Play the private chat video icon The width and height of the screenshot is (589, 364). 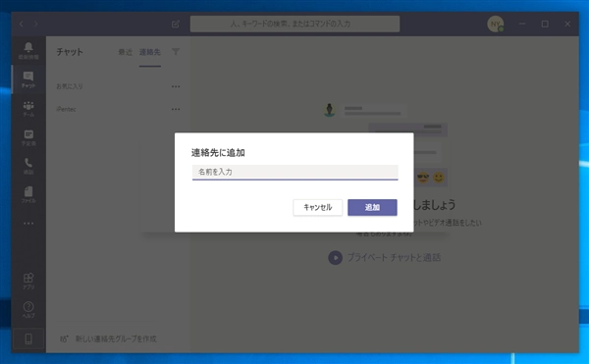pyautogui.click(x=335, y=257)
